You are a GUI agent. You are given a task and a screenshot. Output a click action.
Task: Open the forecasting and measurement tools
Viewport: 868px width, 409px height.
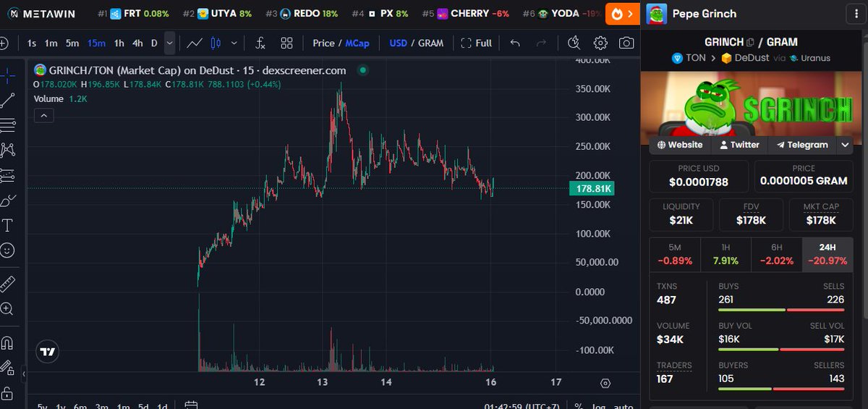pos(7,175)
